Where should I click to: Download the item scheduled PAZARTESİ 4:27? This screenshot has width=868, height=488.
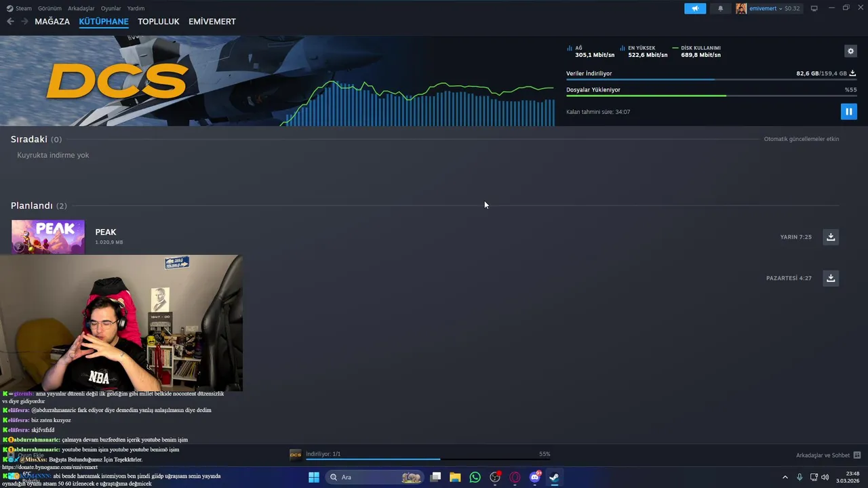click(831, 278)
